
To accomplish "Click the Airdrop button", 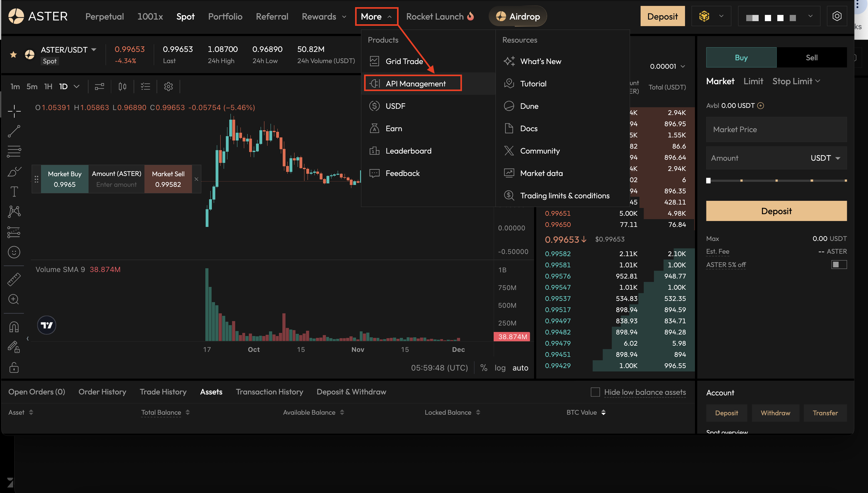I will pos(518,16).
